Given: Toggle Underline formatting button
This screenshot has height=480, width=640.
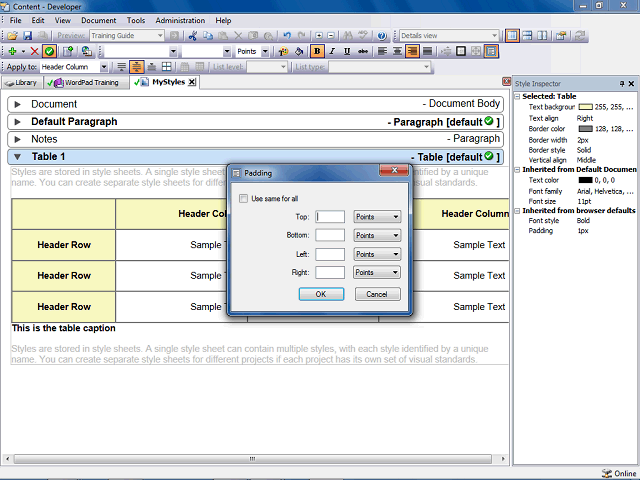Looking at the screenshot, I should [347, 51].
